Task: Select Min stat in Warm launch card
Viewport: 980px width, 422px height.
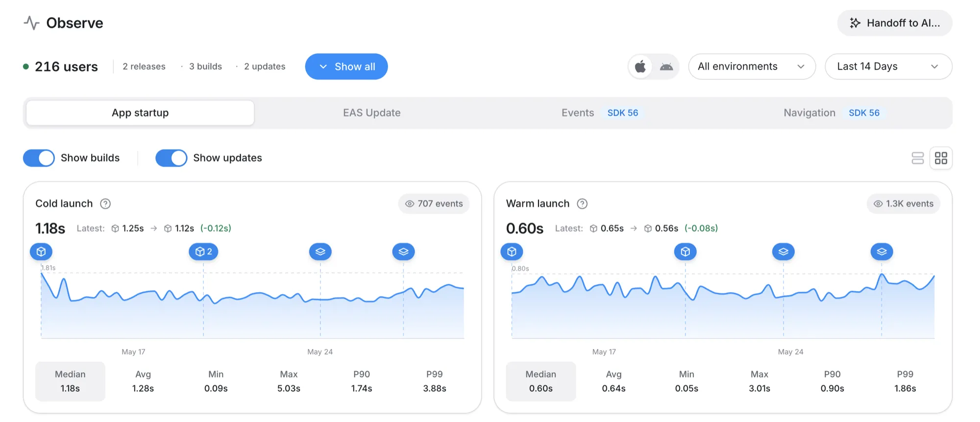Action: [686, 381]
